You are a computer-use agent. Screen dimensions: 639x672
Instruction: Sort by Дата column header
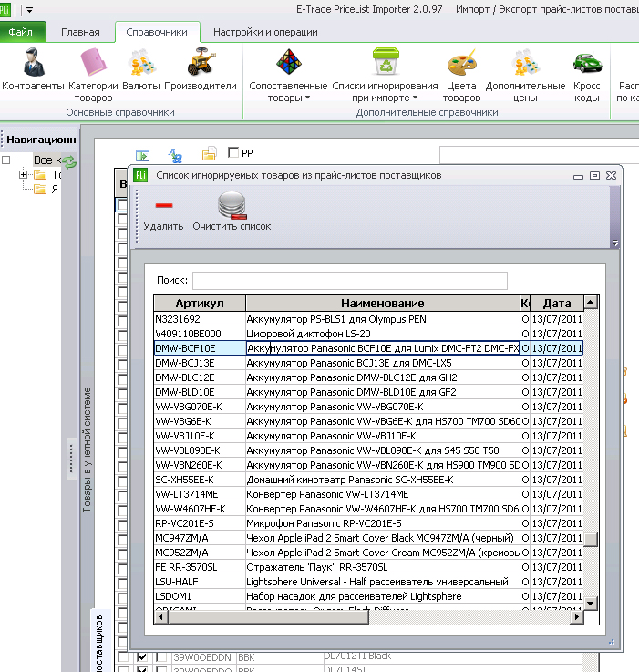point(557,303)
